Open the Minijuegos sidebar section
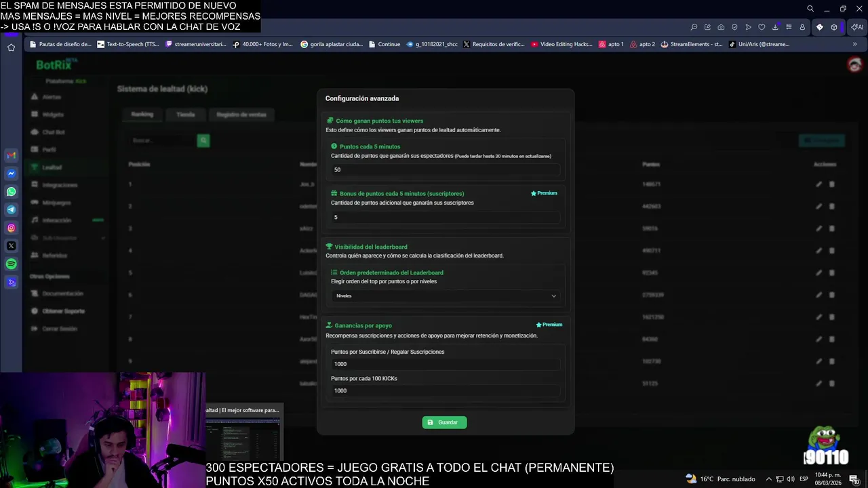Viewport: 868px width, 488px height. pyautogui.click(x=56, y=203)
